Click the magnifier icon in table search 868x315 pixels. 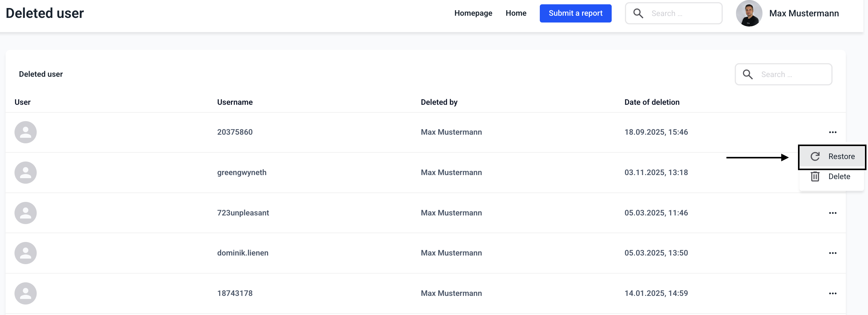tap(747, 74)
